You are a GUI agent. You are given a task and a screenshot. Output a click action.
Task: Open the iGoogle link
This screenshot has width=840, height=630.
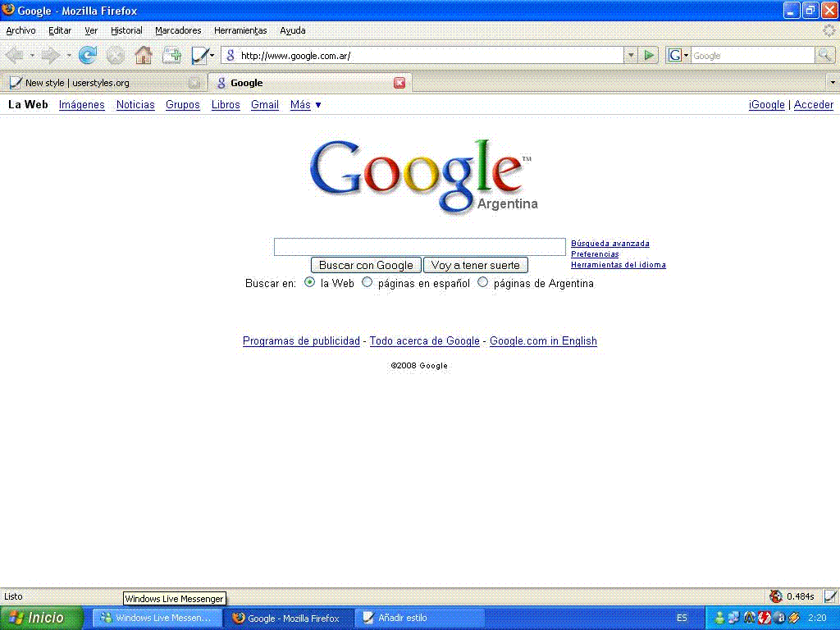click(x=767, y=104)
